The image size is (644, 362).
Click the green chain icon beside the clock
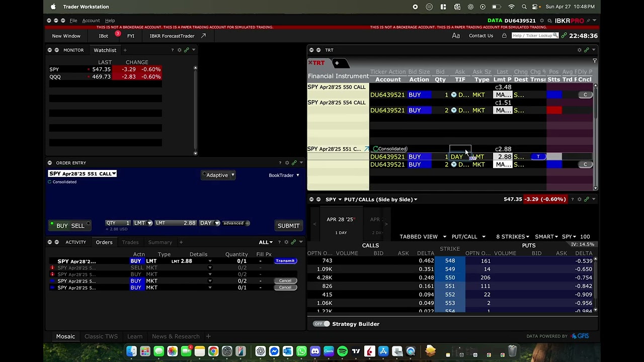564,36
